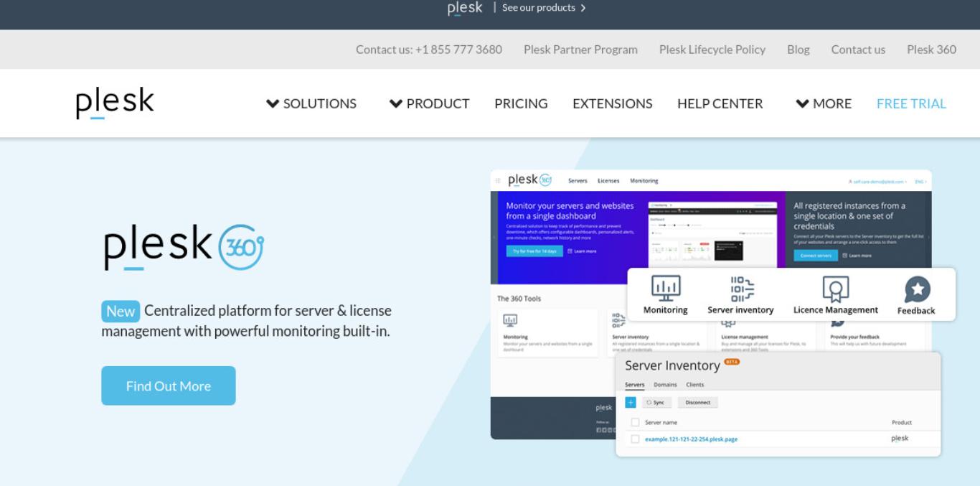Image resolution: width=980 pixels, height=486 pixels.
Task: Click Learn more beside Try for free button
Action: coord(582,251)
